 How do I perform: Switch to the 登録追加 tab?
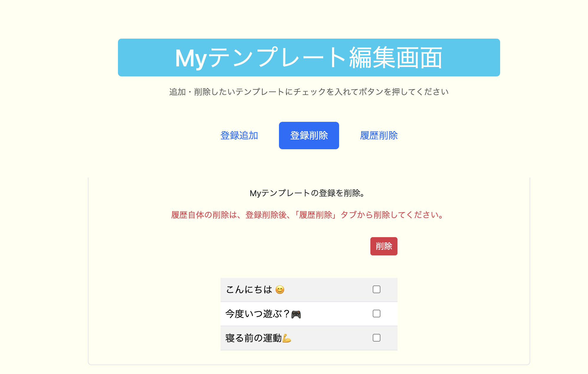click(x=239, y=135)
